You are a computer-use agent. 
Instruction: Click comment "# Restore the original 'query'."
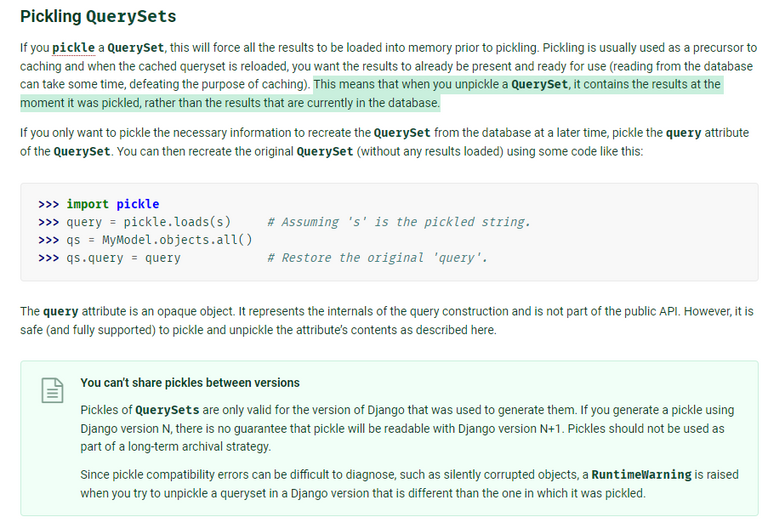[x=378, y=258]
